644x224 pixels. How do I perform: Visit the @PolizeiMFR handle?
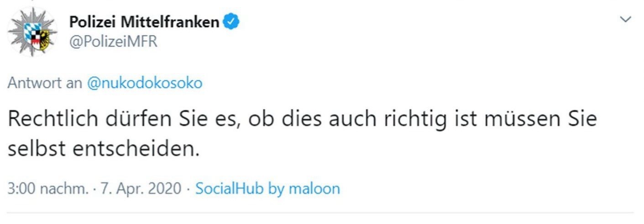(113, 42)
